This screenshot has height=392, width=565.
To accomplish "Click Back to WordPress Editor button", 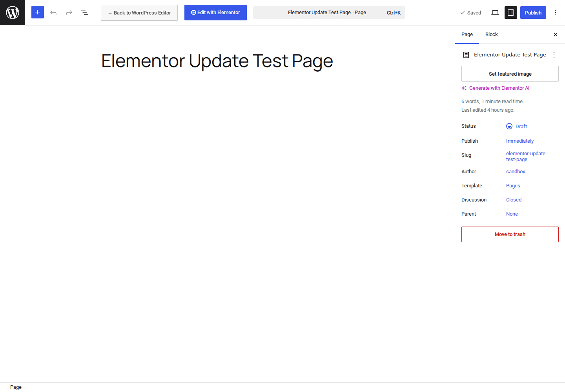I will (139, 13).
